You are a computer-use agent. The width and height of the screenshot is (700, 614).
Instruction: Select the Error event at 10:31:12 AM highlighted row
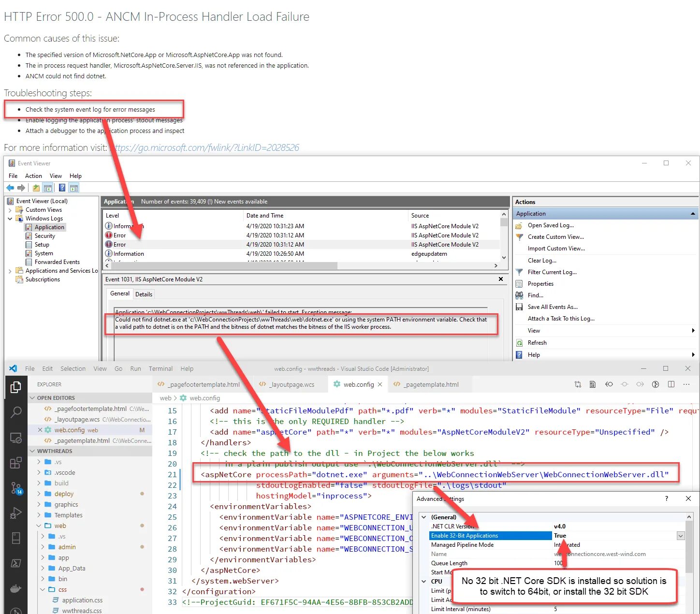302,245
